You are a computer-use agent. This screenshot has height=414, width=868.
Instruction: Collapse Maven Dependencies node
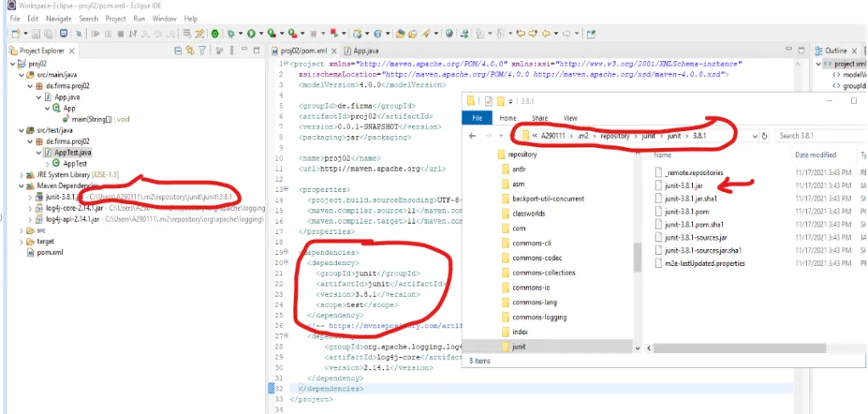pyautogui.click(x=21, y=186)
